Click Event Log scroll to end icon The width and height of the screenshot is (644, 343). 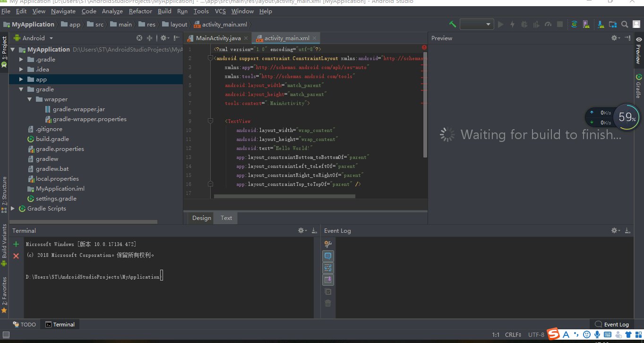(328, 280)
